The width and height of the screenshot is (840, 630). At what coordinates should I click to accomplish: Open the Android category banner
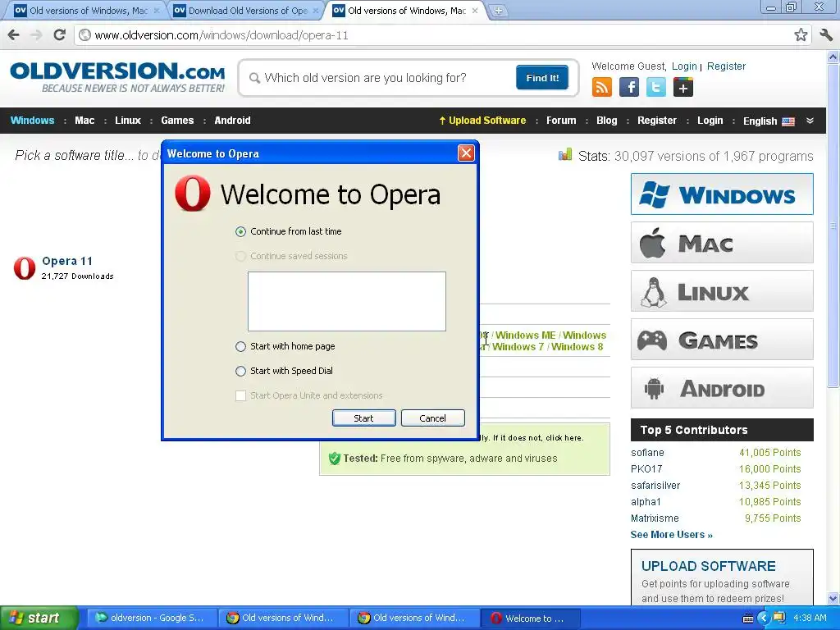pos(722,388)
